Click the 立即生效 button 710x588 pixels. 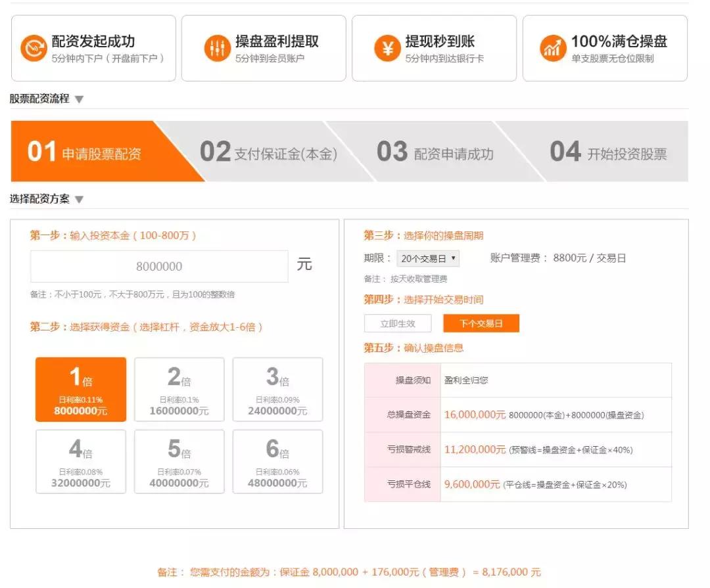click(x=398, y=323)
